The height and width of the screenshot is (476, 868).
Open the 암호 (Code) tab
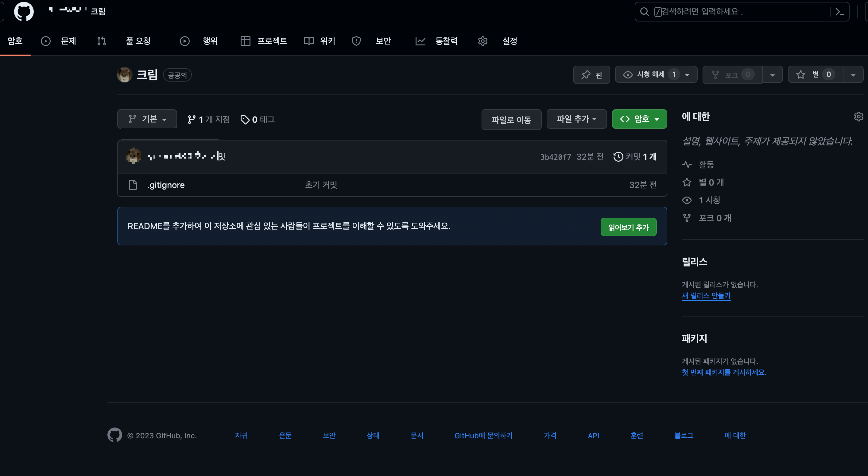(x=15, y=41)
